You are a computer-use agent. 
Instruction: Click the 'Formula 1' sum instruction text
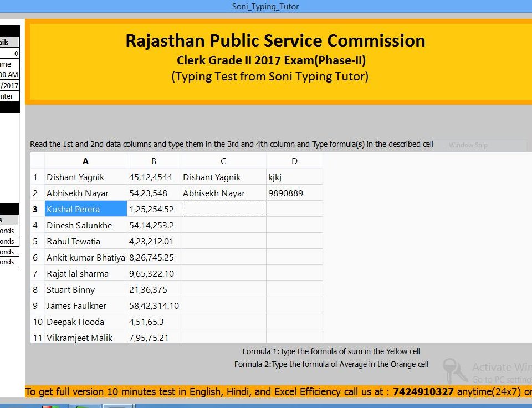tap(331, 351)
